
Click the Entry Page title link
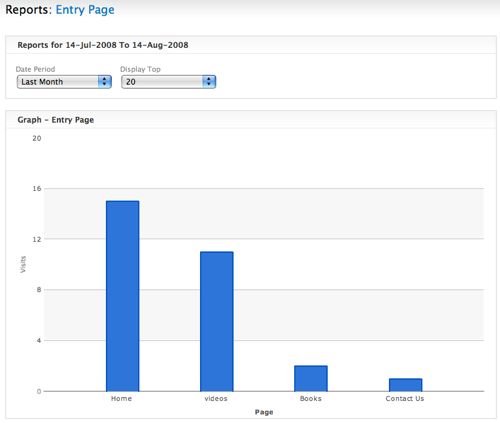pos(85,10)
